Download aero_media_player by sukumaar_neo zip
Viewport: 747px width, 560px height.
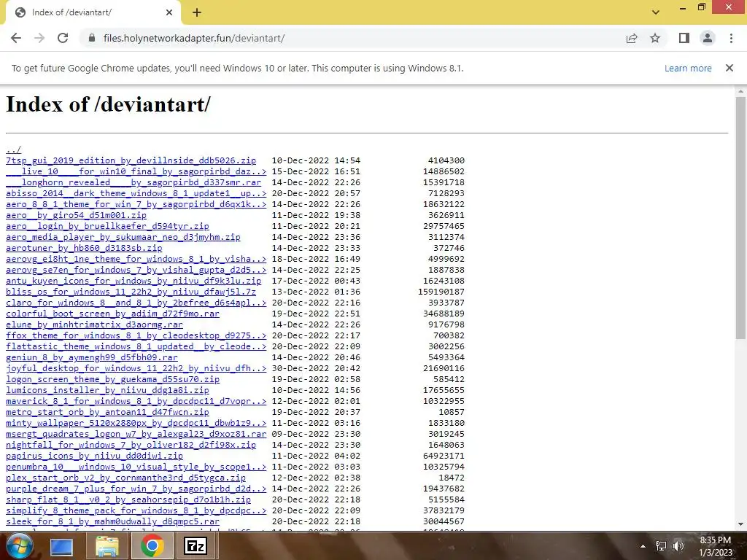pos(123,237)
